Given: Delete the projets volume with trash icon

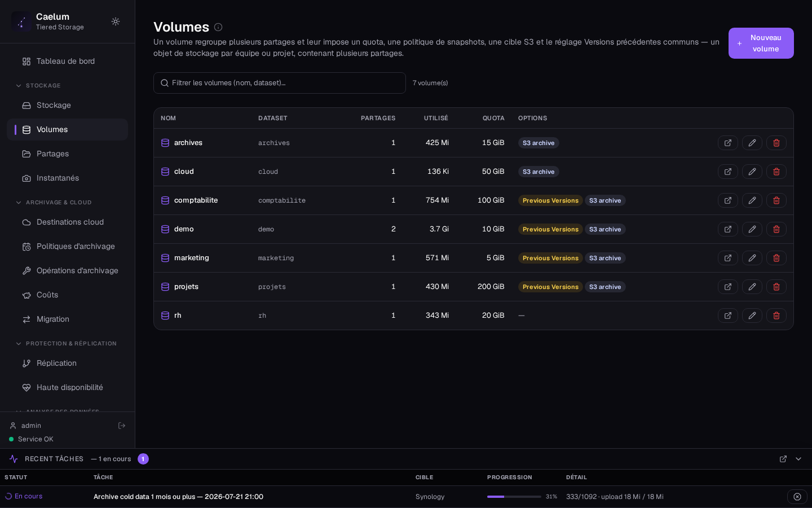Looking at the screenshot, I should click(776, 287).
